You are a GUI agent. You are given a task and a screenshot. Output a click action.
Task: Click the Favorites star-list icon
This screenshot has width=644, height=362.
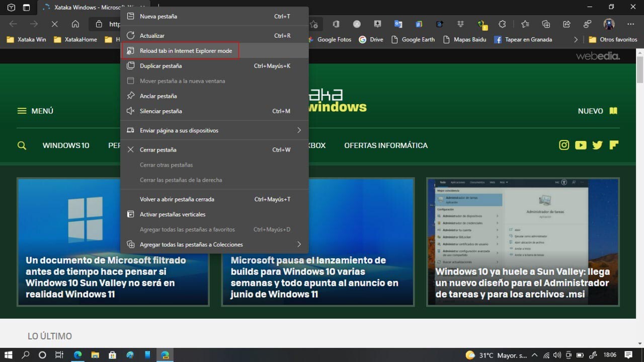coord(525,24)
